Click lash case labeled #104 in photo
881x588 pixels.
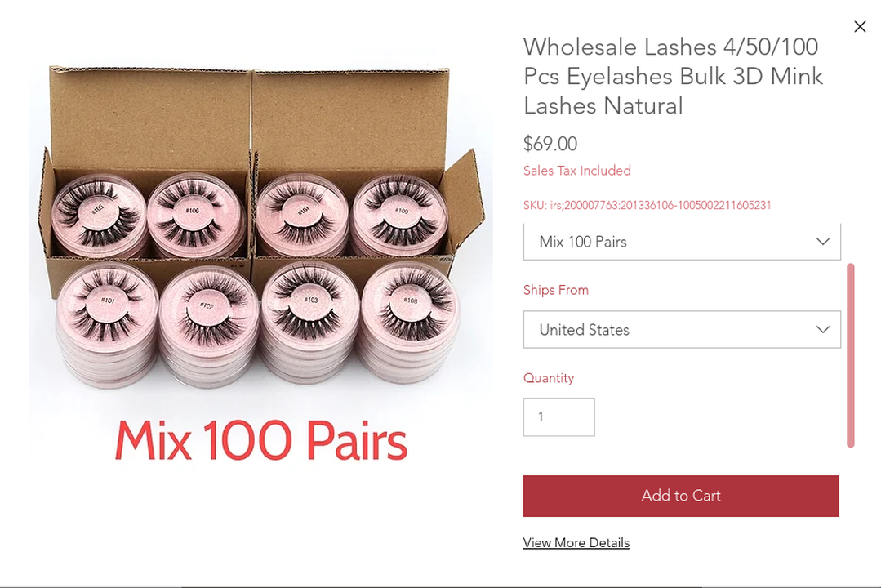tap(304, 214)
